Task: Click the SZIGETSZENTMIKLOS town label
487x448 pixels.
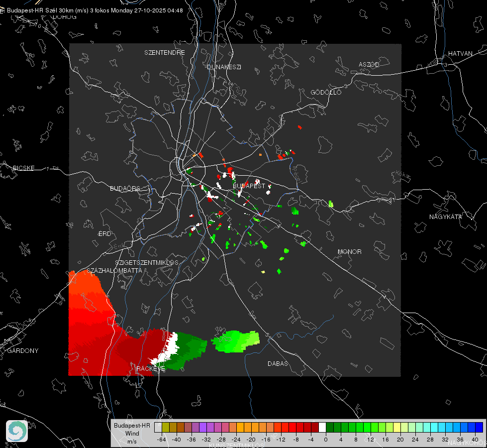Action: click(147, 263)
